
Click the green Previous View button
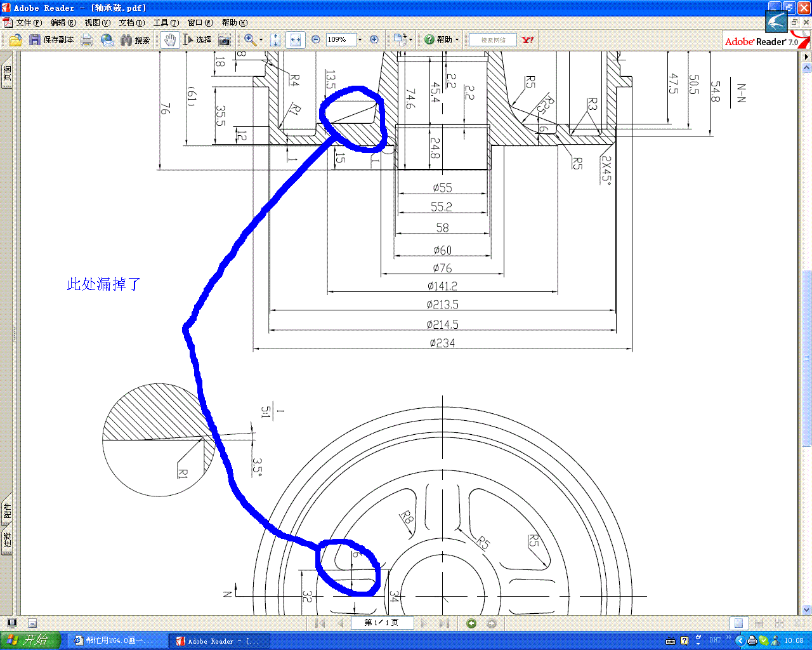[x=471, y=623]
